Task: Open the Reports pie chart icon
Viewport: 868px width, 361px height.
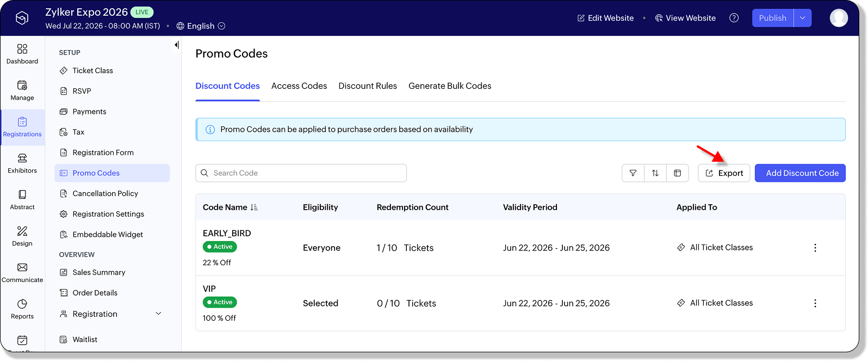Action: (22, 304)
